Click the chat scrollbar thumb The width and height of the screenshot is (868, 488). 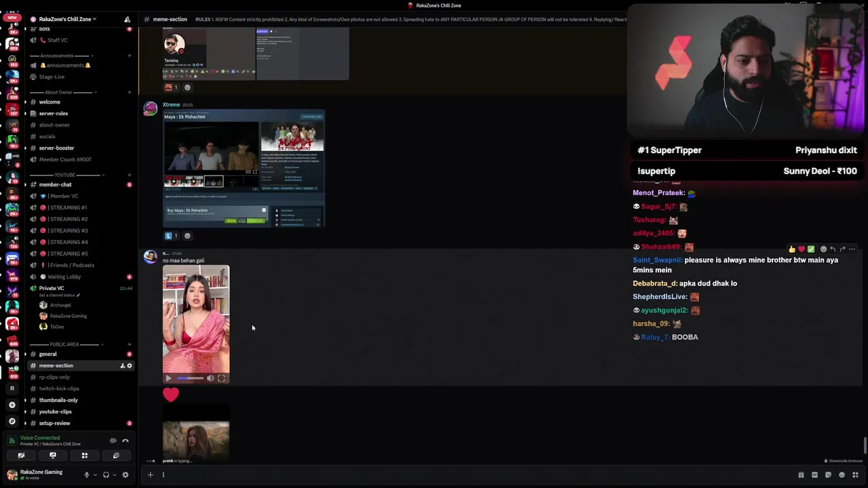865,447
